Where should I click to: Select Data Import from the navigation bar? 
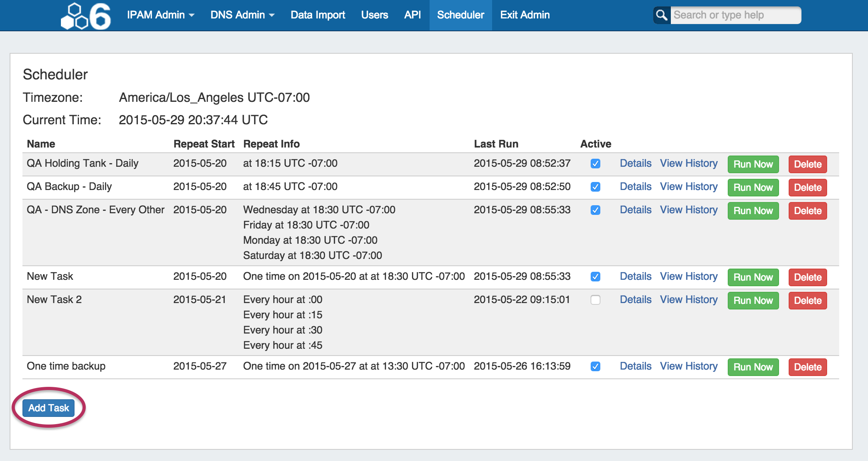tap(317, 15)
